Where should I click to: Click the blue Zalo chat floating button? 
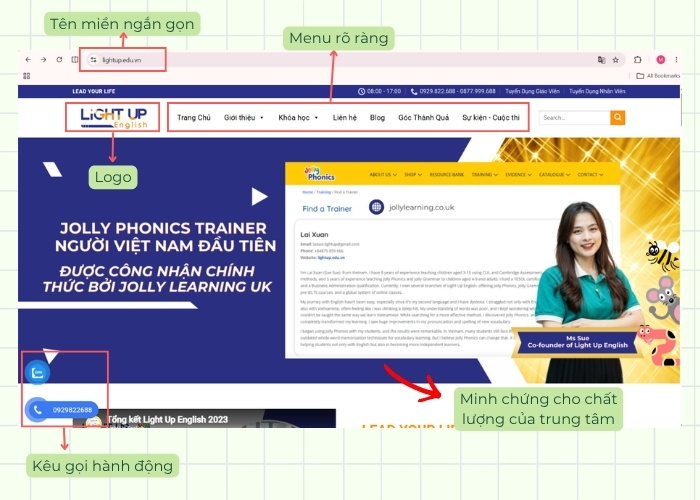point(38,372)
